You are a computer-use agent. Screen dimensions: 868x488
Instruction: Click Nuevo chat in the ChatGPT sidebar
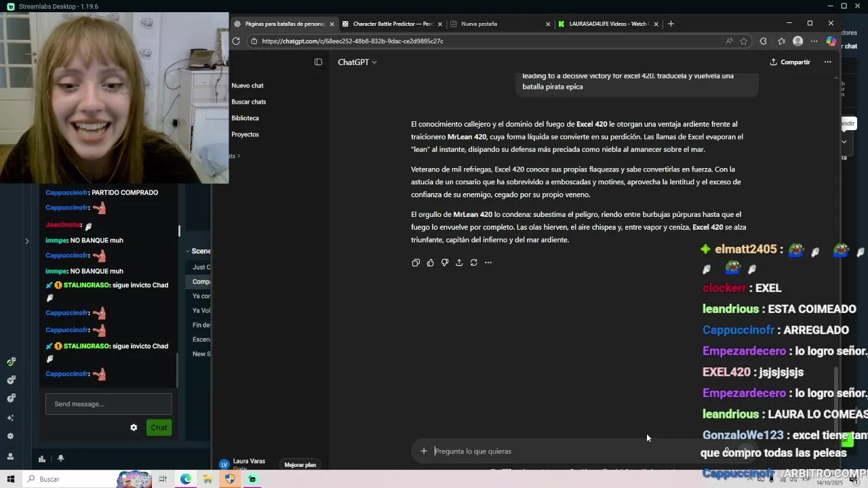coord(248,85)
